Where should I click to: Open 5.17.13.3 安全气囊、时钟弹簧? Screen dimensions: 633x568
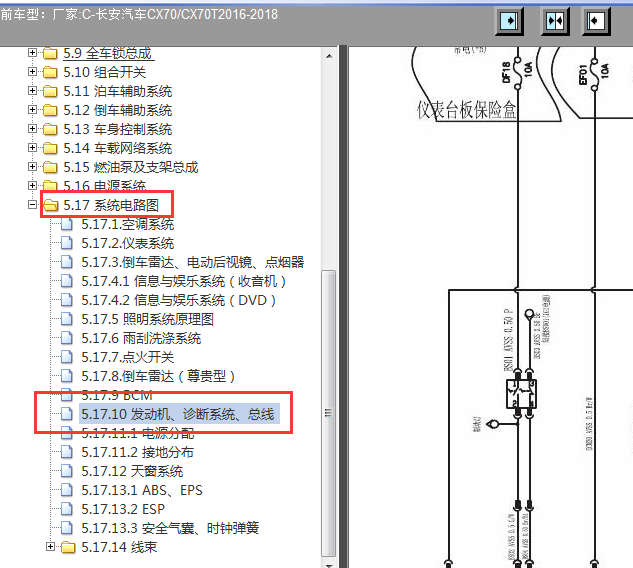click(x=170, y=528)
